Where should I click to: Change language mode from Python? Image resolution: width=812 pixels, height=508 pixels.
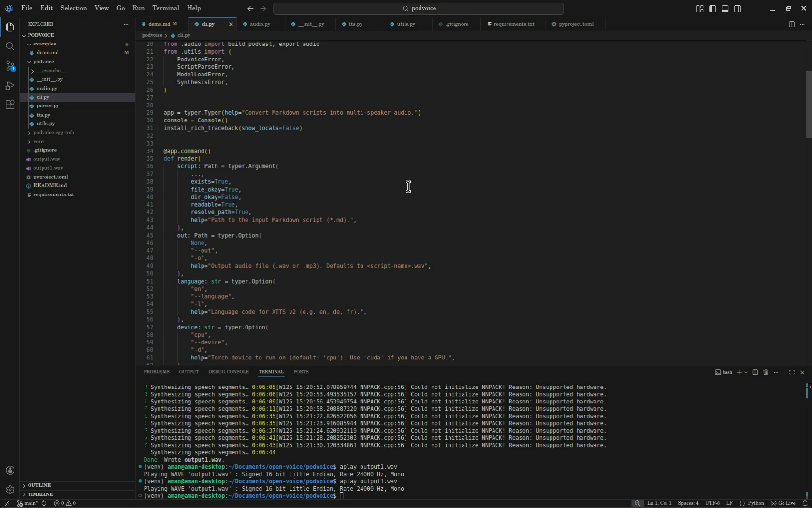[x=755, y=503]
